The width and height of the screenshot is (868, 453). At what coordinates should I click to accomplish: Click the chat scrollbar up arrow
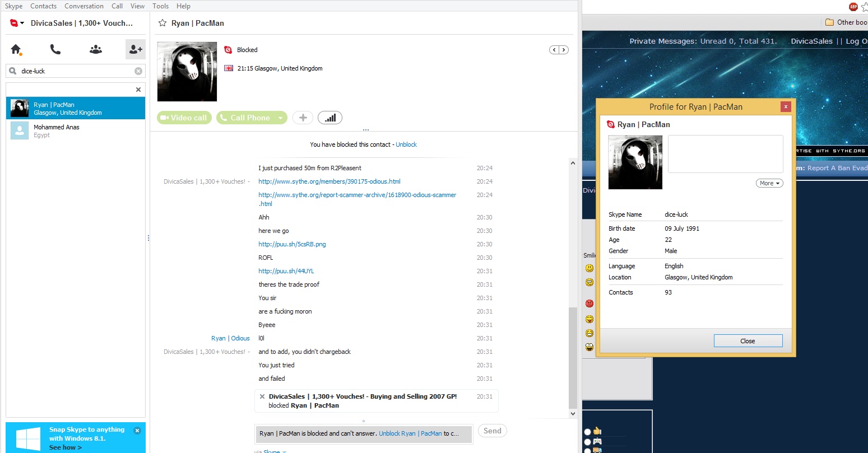click(x=573, y=163)
